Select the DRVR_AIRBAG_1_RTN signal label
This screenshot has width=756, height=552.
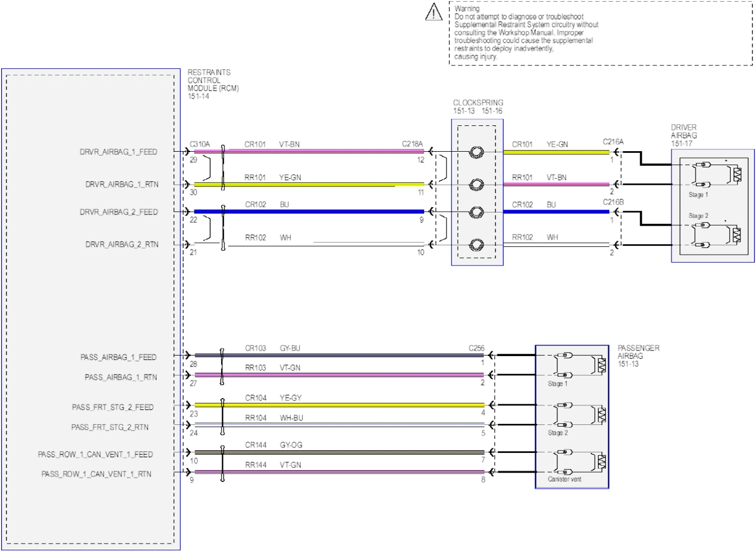coord(121,184)
